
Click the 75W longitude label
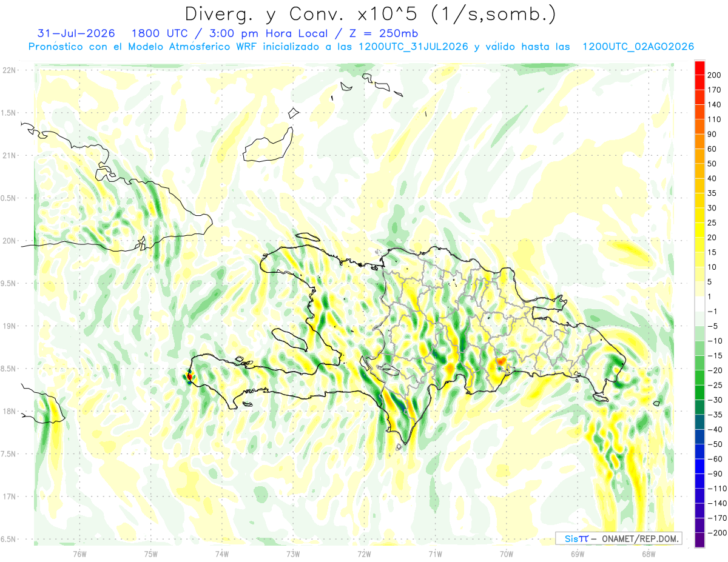[x=151, y=553]
